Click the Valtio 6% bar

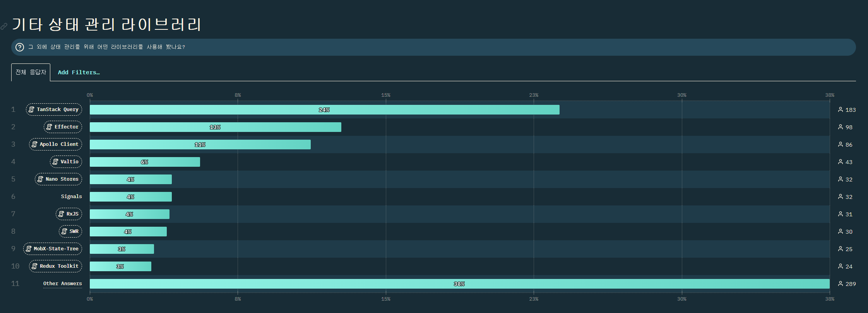[145, 162]
